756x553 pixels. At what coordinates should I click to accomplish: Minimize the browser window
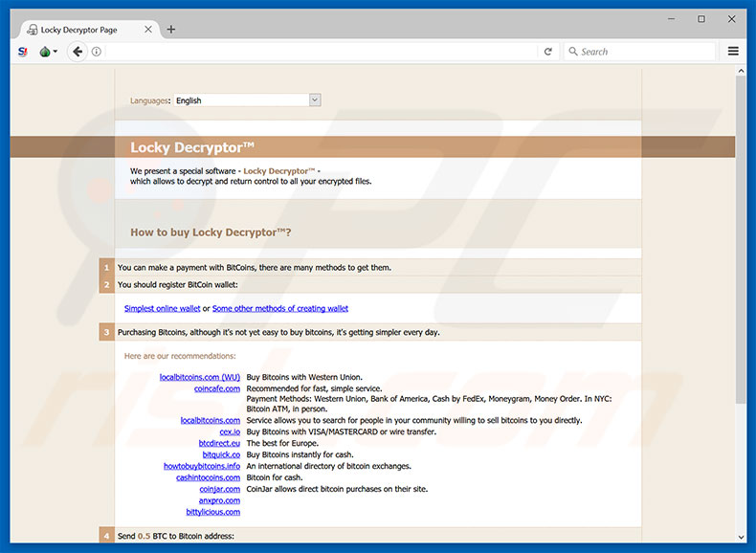[x=671, y=19]
